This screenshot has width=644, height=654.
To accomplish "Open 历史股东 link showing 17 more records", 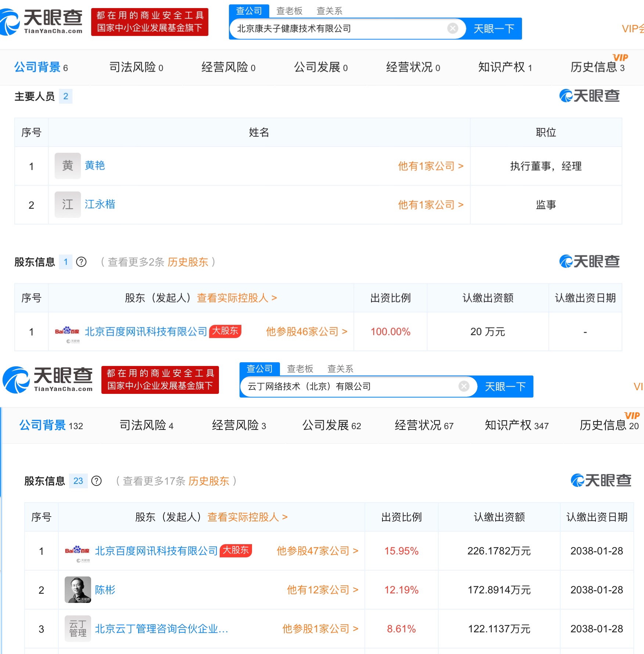I will coord(209,481).
